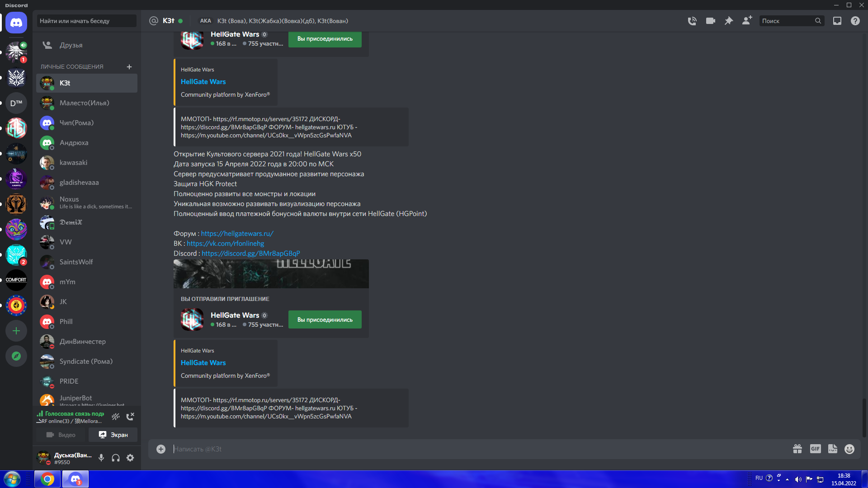This screenshot has height=488, width=868.
Task: Open chat with mYm
Action: tap(87, 282)
